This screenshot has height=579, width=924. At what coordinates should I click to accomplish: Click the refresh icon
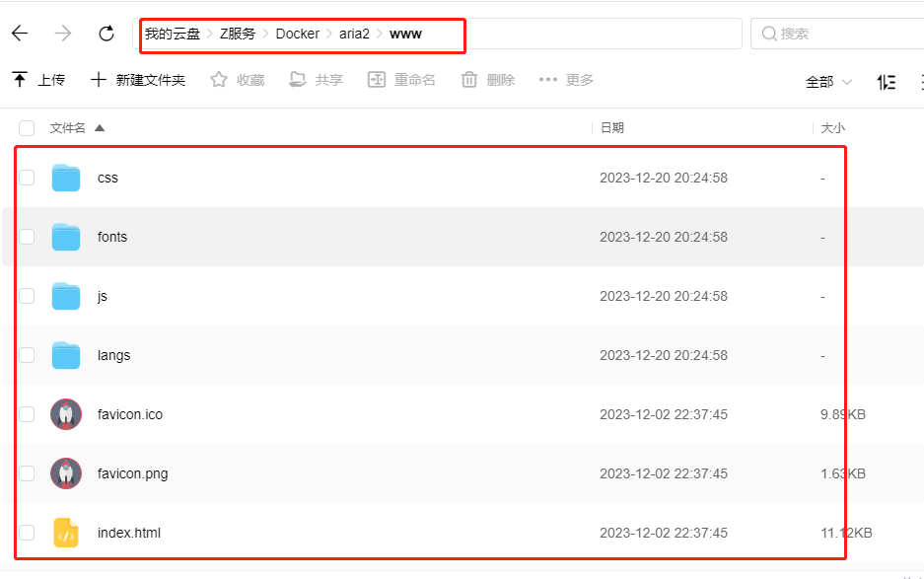pyautogui.click(x=107, y=34)
